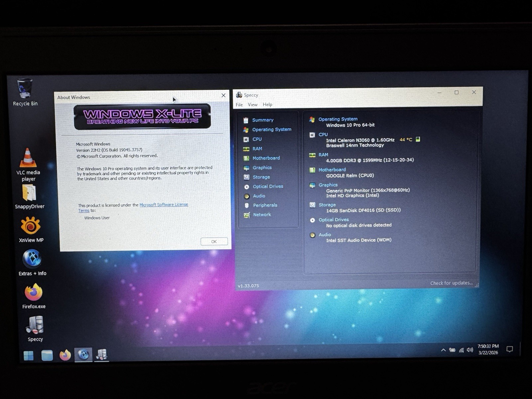Click the board icon beside Motherboard summary heading
The image size is (532, 399).
(312, 170)
